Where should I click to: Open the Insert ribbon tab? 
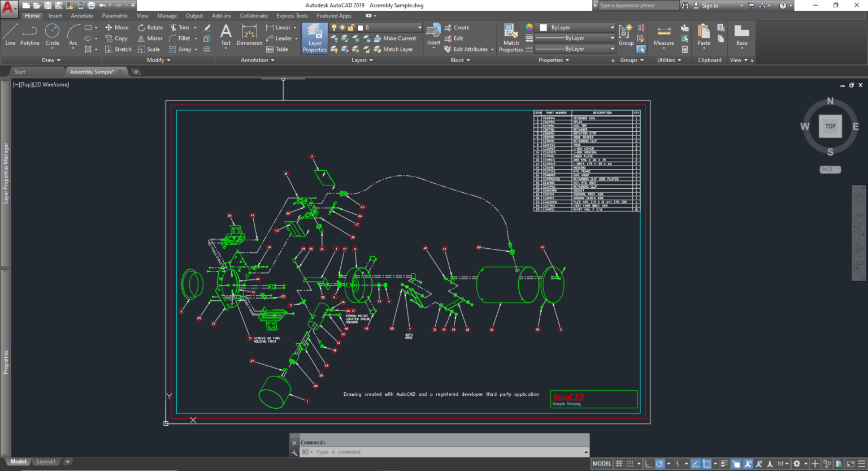[x=55, y=16]
